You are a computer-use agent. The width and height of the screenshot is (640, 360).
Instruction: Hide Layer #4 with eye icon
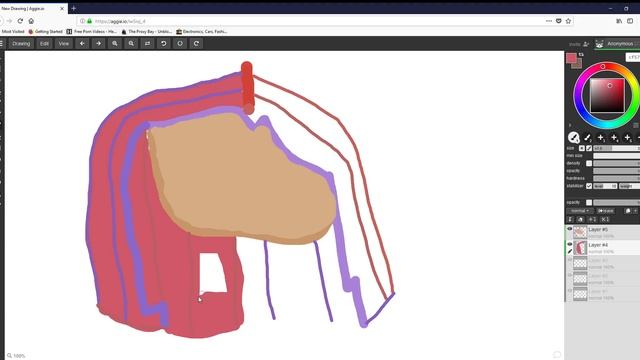(x=569, y=244)
